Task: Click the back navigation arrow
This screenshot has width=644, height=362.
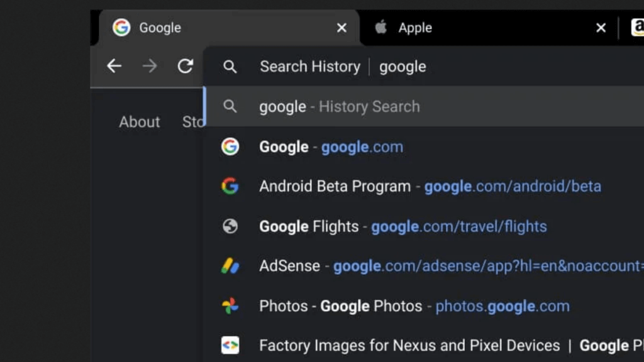Action: 114,65
